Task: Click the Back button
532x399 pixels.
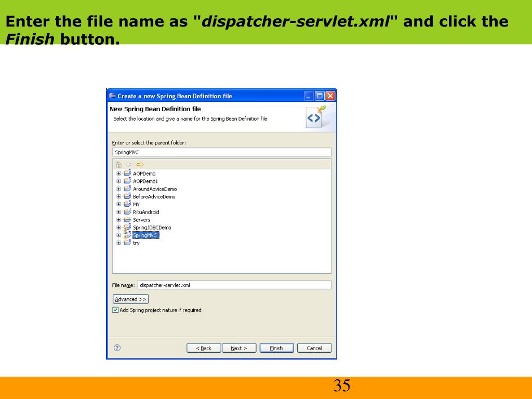Action: point(204,348)
